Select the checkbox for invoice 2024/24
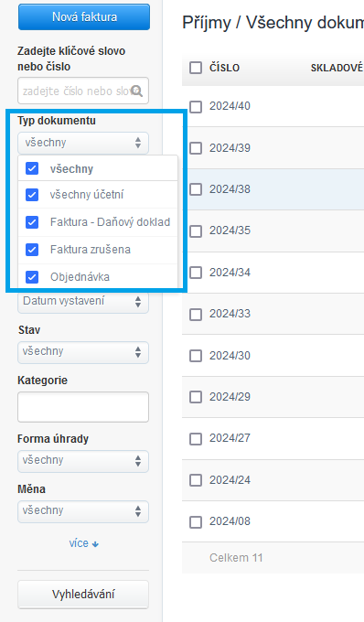Screen dimensions: 364x622 196,480
